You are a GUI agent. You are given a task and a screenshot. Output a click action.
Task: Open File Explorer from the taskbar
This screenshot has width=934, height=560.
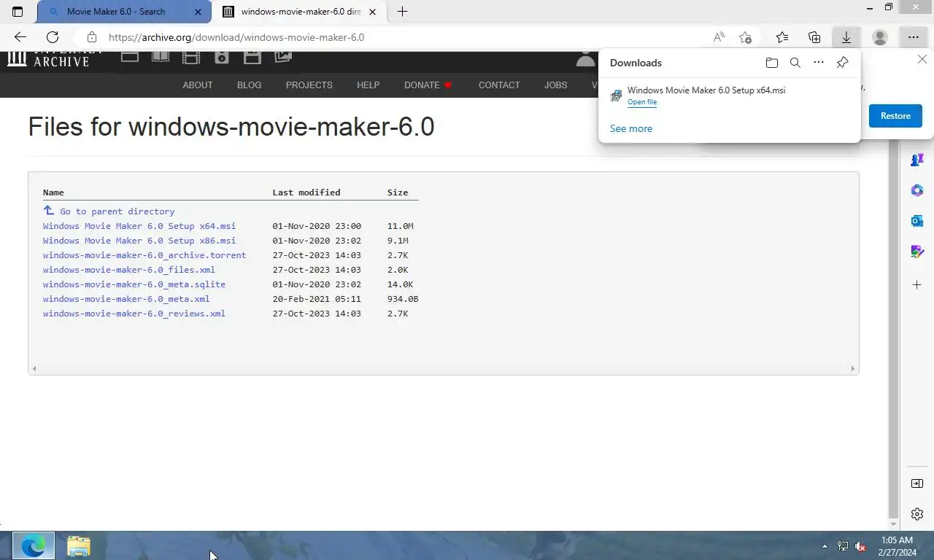78,546
